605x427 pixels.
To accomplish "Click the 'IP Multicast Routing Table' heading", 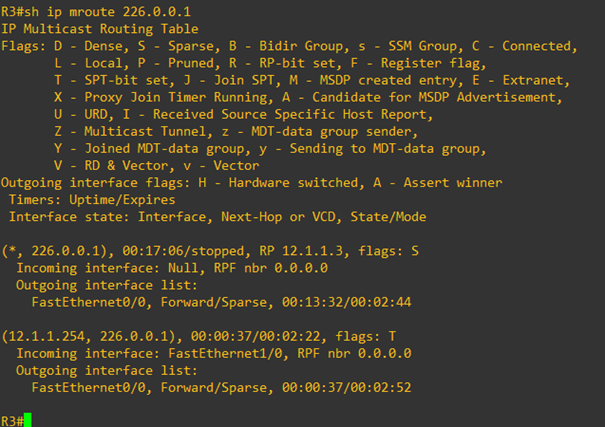I will pyautogui.click(x=100, y=29).
